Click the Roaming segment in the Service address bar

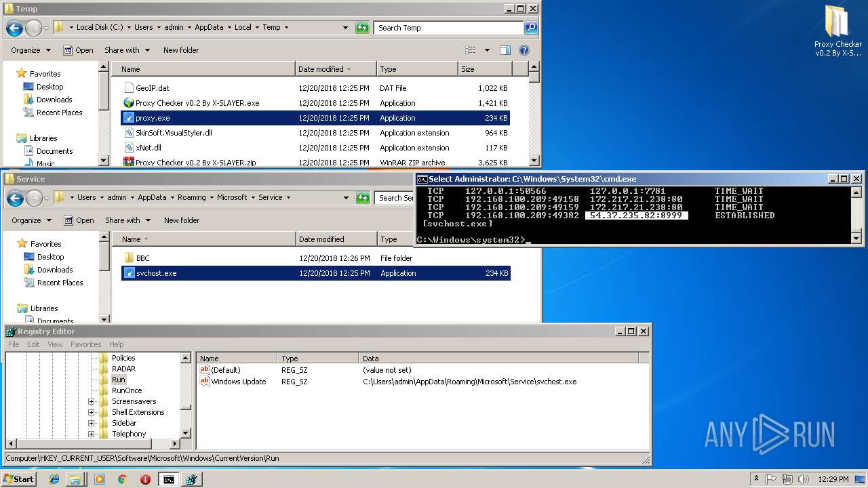click(x=192, y=198)
